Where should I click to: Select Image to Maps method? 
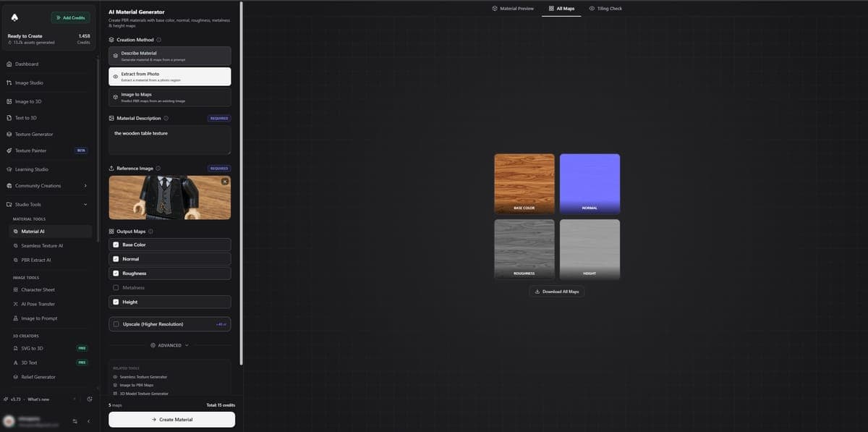[x=170, y=98]
